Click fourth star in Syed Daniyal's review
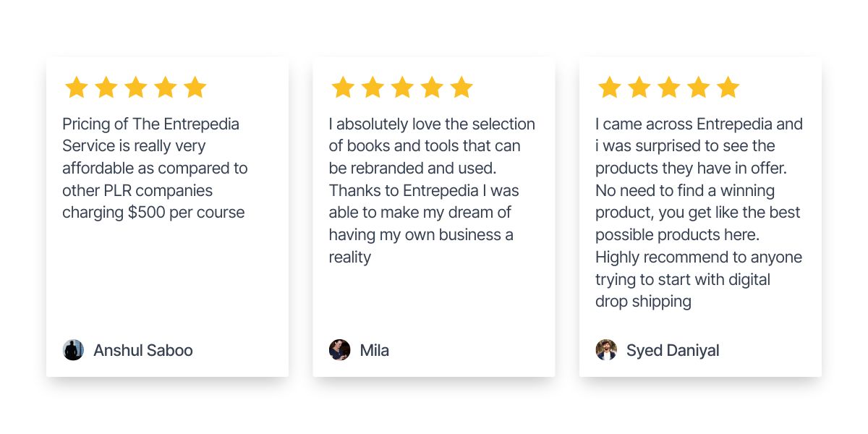This screenshot has width=868, height=434. pyautogui.click(x=698, y=88)
